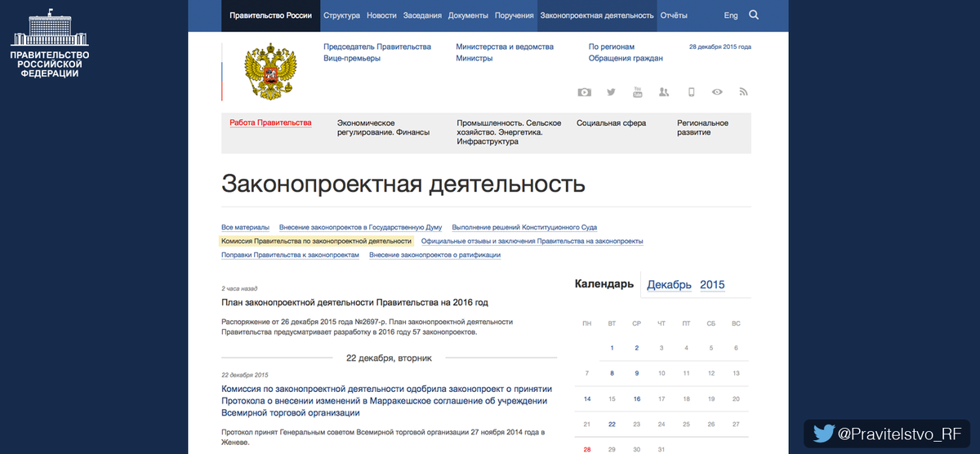Open Председатель Правительства link
This screenshot has width=980, height=454.
(377, 47)
